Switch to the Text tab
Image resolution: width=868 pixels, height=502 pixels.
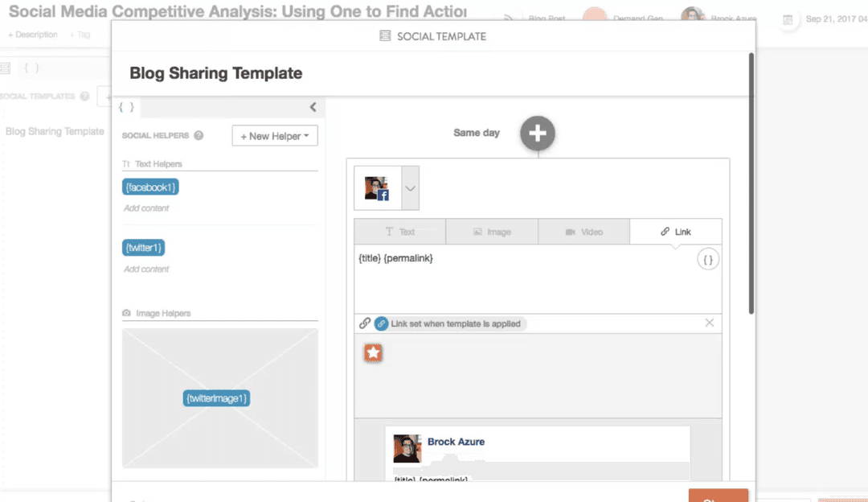[399, 231]
